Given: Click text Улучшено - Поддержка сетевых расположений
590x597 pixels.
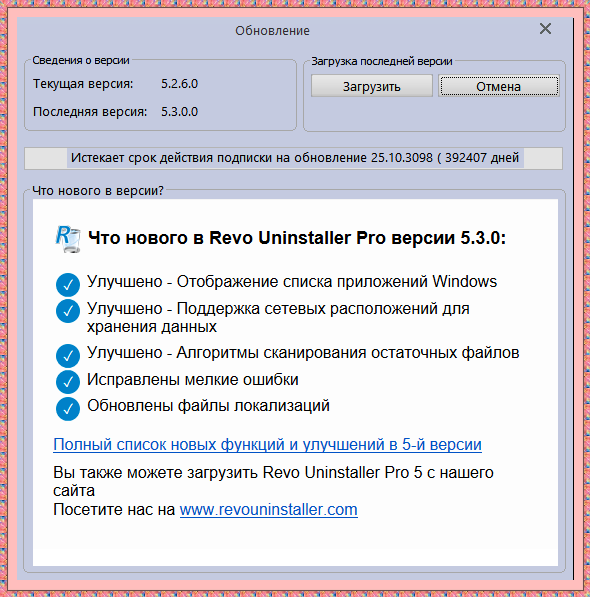Looking at the screenshot, I should click(278, 317).
